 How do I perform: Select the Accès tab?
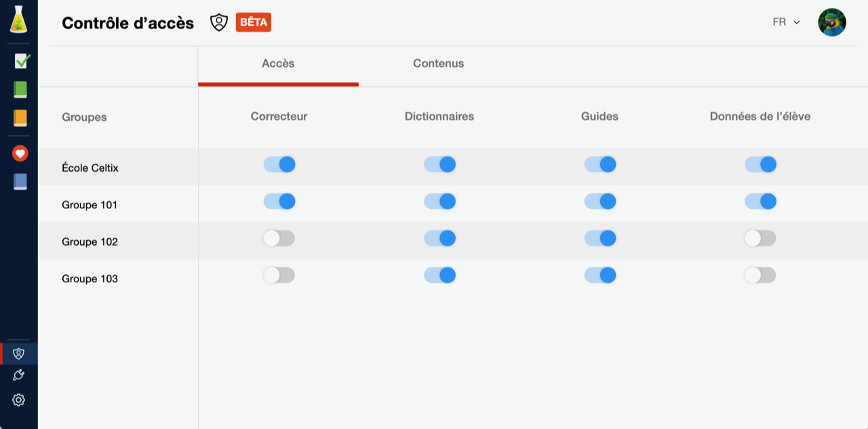(278, 63)
